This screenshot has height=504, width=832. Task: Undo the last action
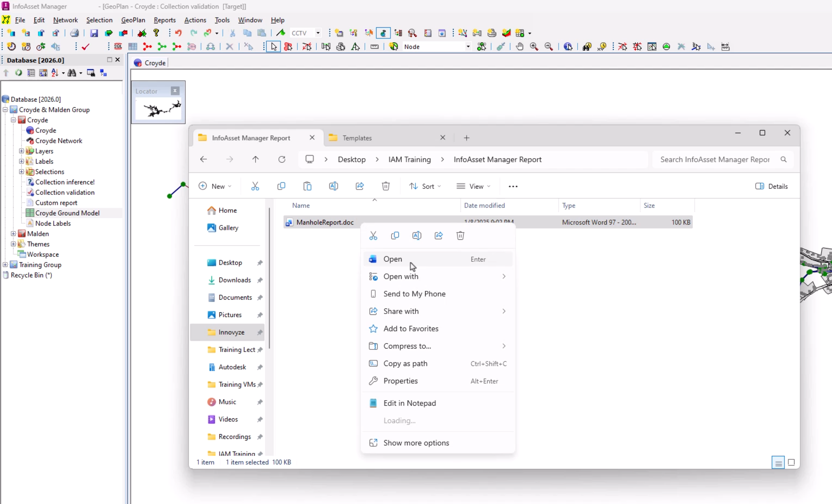[x=179, y=33]
